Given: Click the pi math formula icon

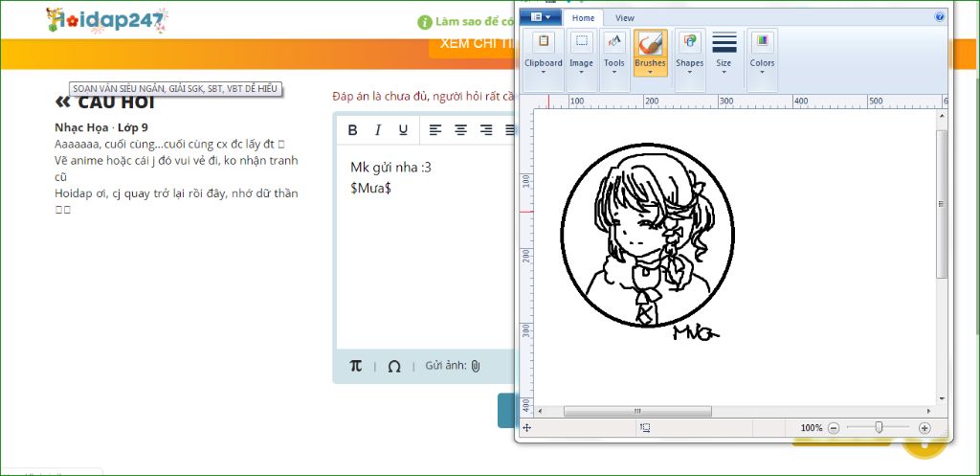Looking at the screenshot, I should 356,366.
